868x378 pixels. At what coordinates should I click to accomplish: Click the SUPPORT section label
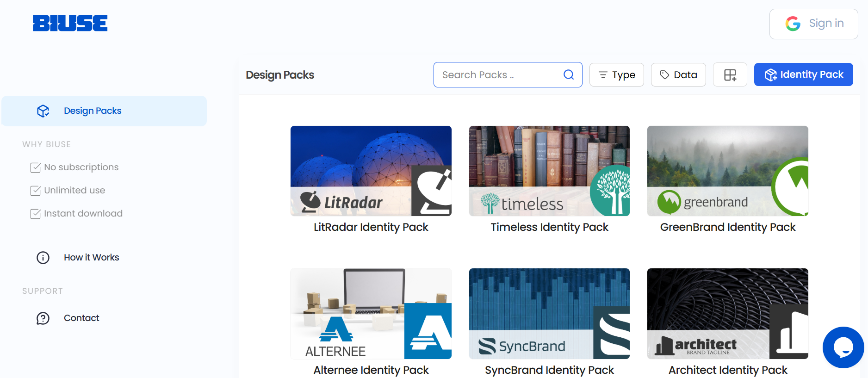[x=43, y=291]
